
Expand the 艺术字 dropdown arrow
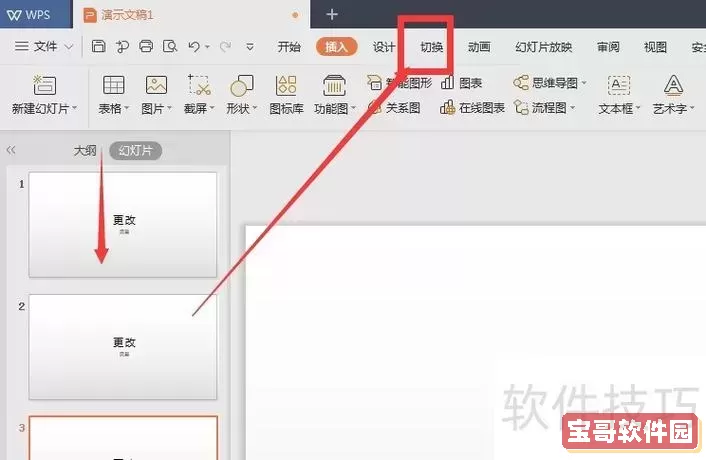[692, 108]
